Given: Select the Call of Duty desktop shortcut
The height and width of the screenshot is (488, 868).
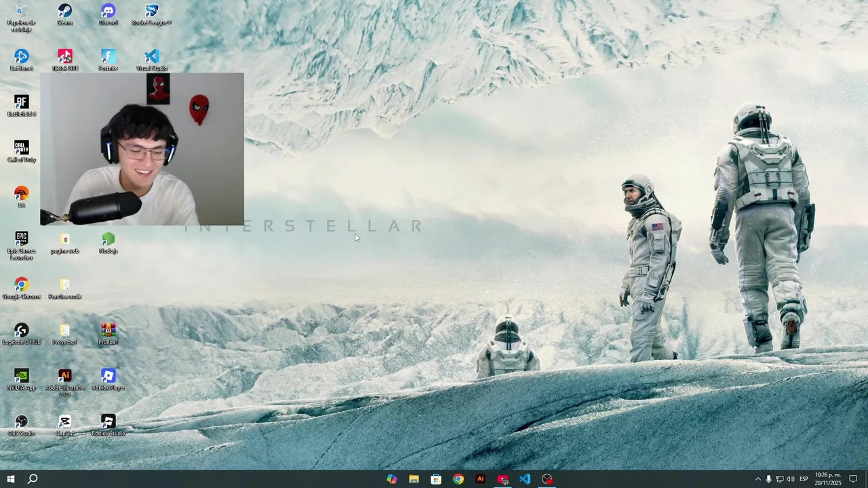Looking at the screenshot, I should click(22, 152).
